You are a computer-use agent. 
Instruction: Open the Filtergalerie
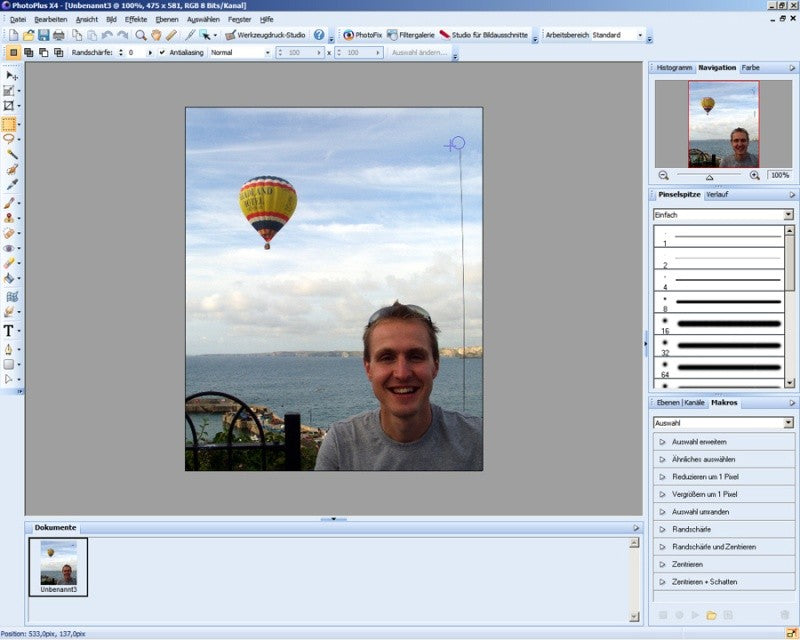411,35
